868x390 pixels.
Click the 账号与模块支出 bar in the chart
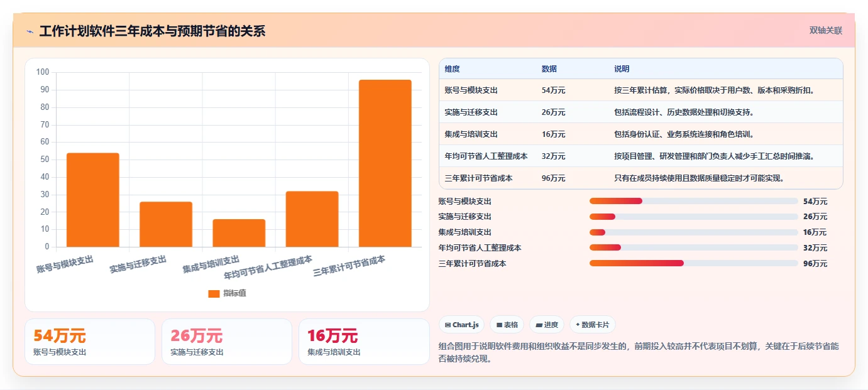[93, 200]
